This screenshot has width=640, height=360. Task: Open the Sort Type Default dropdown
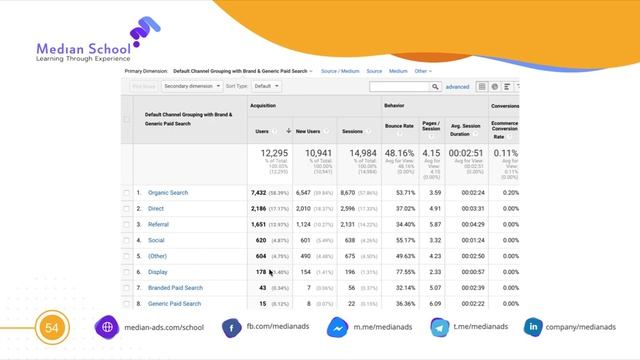[x=266, y=86]
